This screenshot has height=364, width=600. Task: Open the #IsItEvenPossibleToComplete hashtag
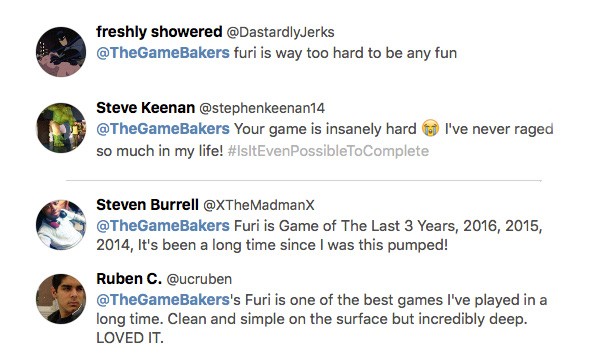328,151
